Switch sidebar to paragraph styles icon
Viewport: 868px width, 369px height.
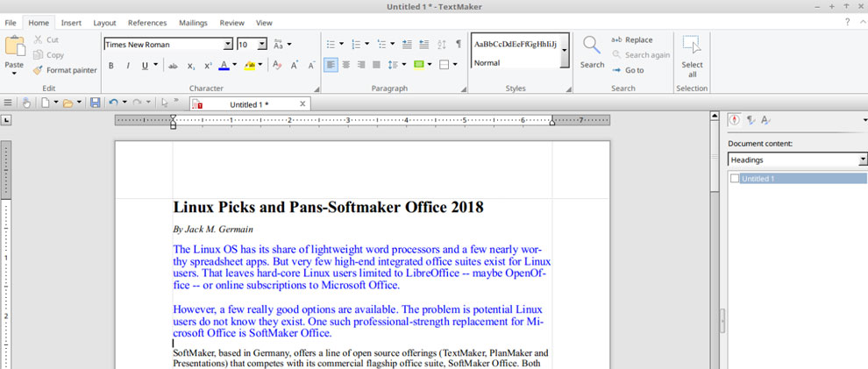point(751,119)
